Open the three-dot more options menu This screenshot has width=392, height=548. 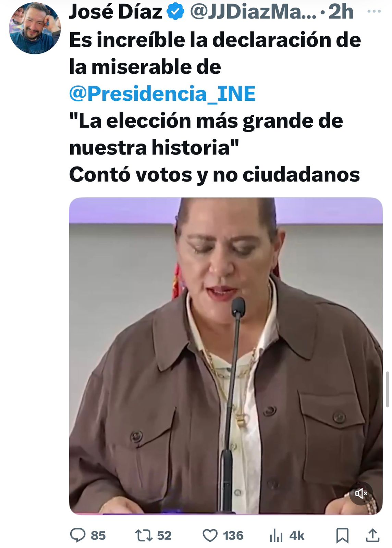pos(374,11)
